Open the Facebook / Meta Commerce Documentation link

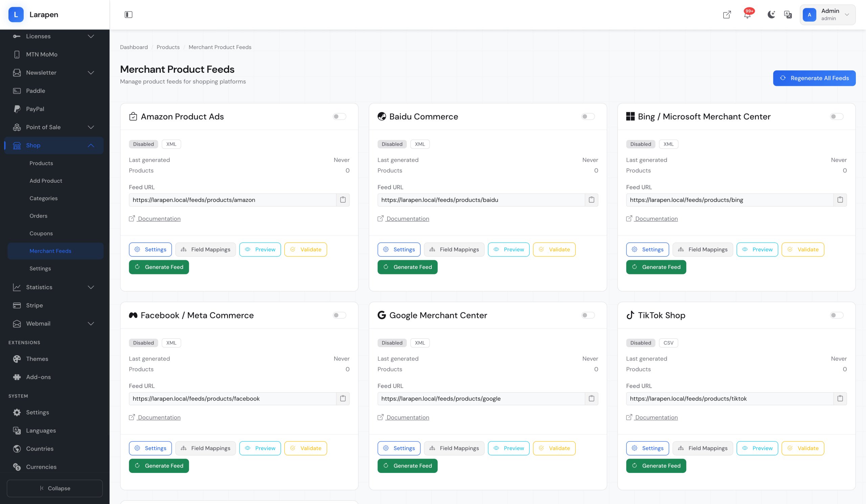(x=159, y=417)
